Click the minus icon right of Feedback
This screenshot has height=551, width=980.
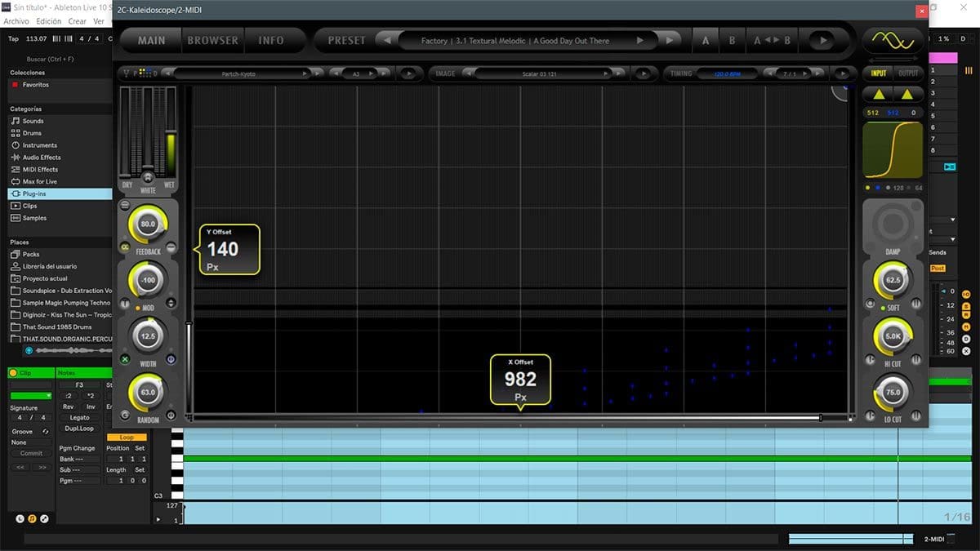tap(171, 247)
